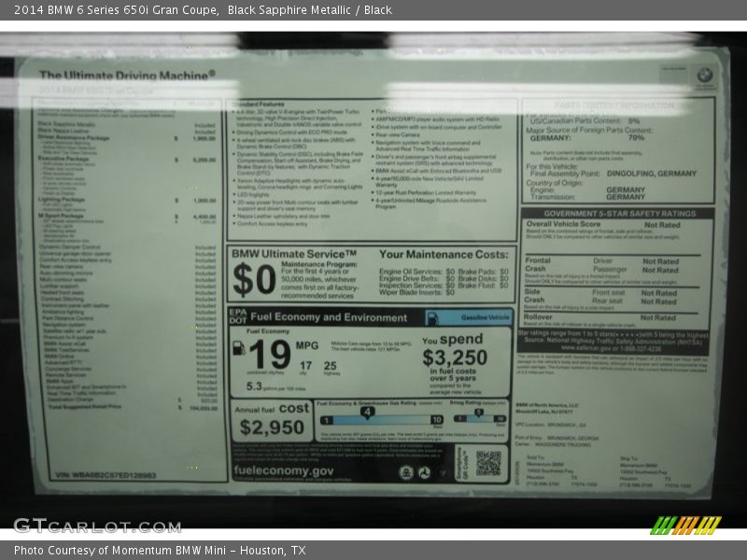Select the 'Standard Features' heading

coord(258,104)
